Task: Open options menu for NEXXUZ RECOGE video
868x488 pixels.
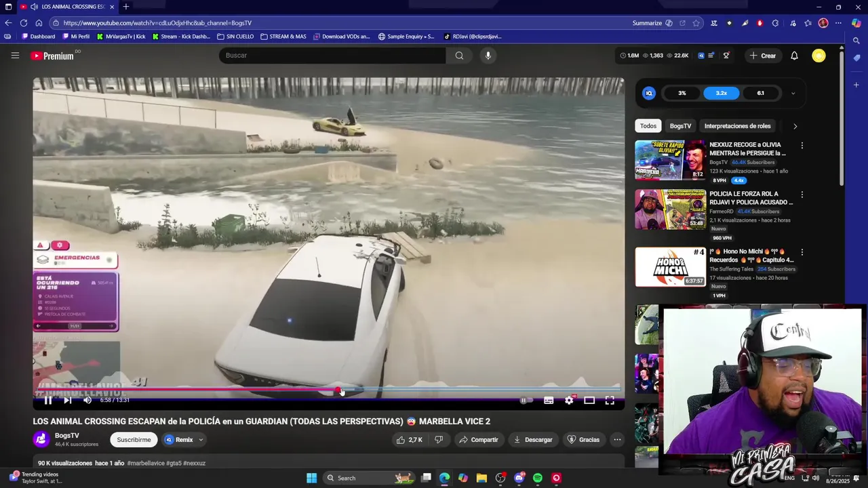Action: 802,146
